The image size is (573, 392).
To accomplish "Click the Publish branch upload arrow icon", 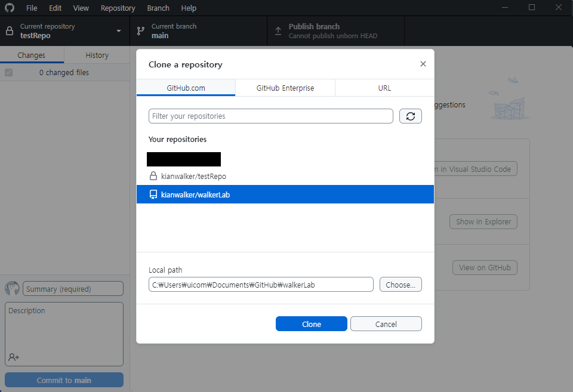I will 278,31.
